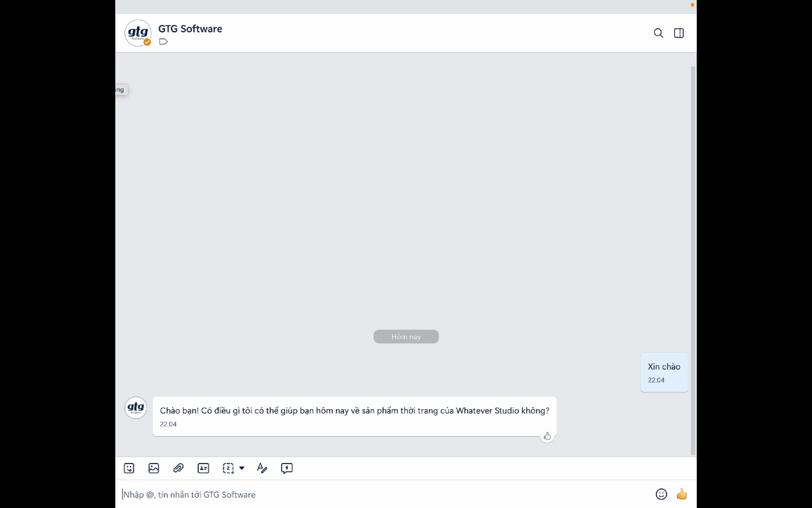This screenshot has height=508, width=812.
Task: Open quick message suggestions
Action: (287, 468)
